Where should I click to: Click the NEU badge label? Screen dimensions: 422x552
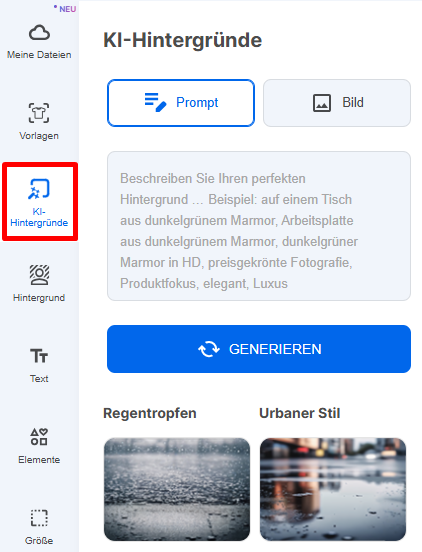tap(67, 9)
